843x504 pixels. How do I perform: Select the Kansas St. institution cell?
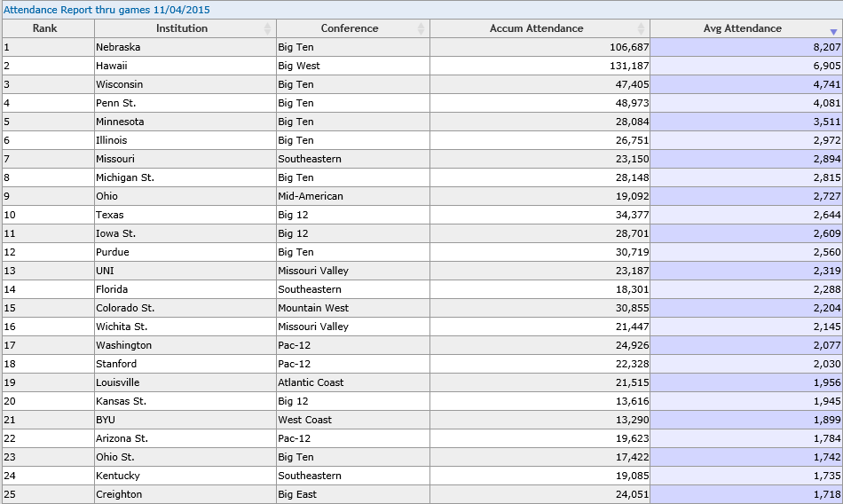[x=185, y=401]
